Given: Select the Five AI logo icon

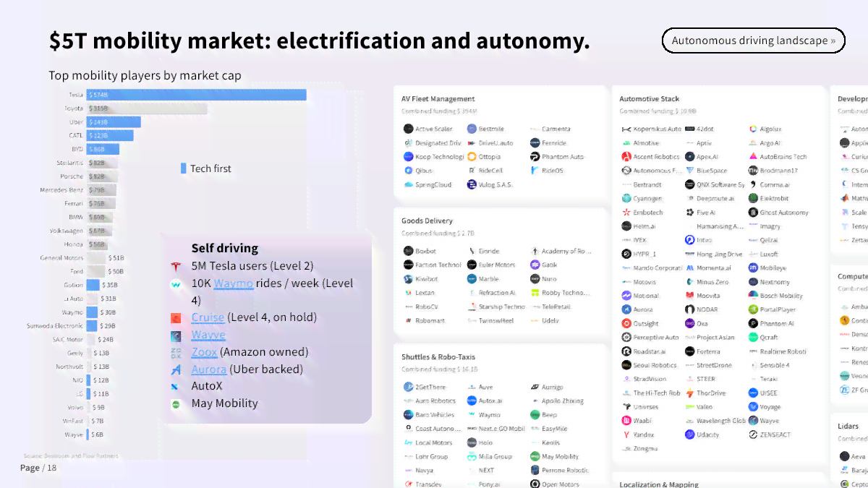Looking at the screenshot, I should (x=689, y=213).
